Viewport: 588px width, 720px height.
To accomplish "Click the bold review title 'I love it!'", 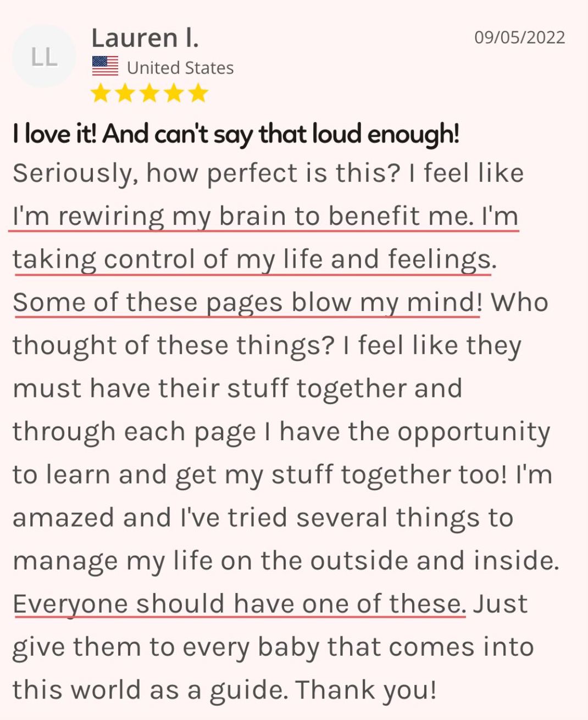I will coord(54,134).
